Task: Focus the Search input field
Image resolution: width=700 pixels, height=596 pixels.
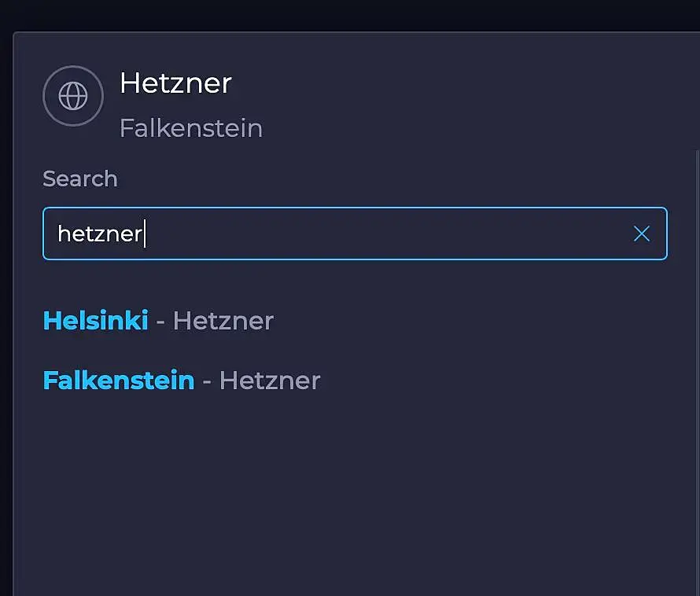Action: 354,234
